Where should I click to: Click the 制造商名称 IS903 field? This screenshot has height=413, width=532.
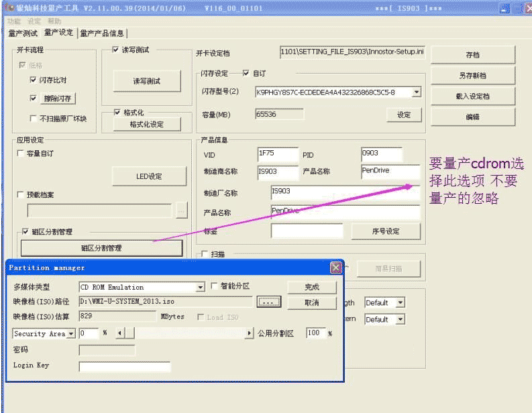(278, 172)
